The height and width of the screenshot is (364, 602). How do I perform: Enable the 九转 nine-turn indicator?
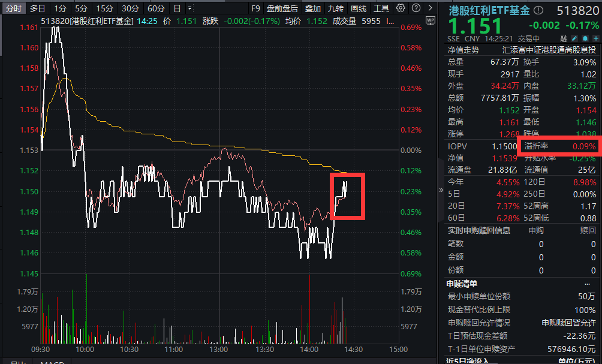336,8
